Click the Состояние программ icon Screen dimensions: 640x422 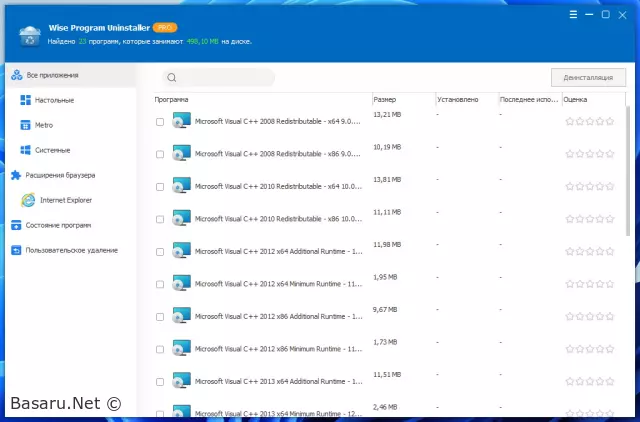(16, 225)
